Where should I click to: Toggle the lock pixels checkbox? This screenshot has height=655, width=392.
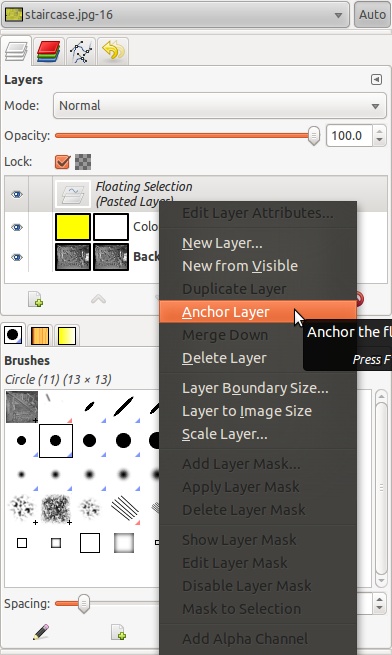coord(63,161)
